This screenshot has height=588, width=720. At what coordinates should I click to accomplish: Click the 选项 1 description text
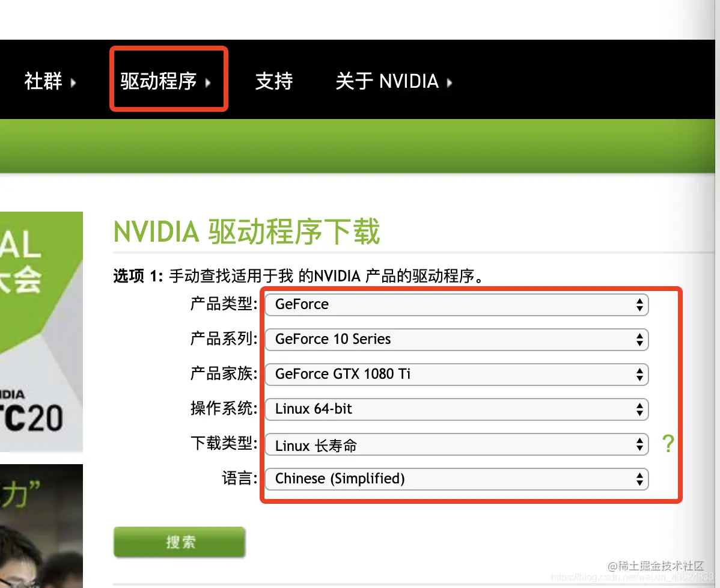point(299,276)
